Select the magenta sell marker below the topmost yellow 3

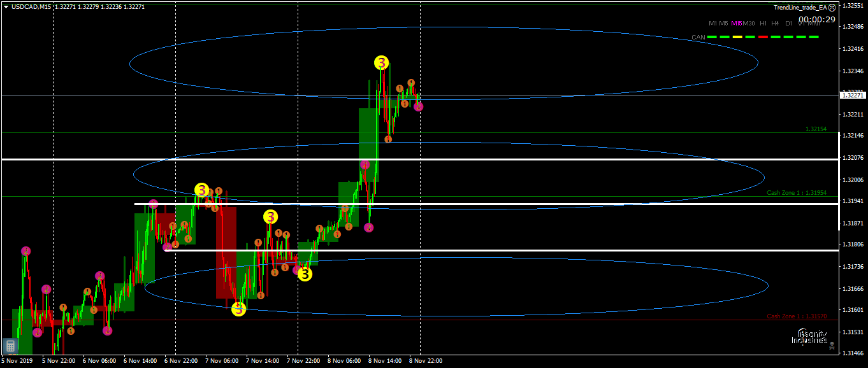click(419, 106)
